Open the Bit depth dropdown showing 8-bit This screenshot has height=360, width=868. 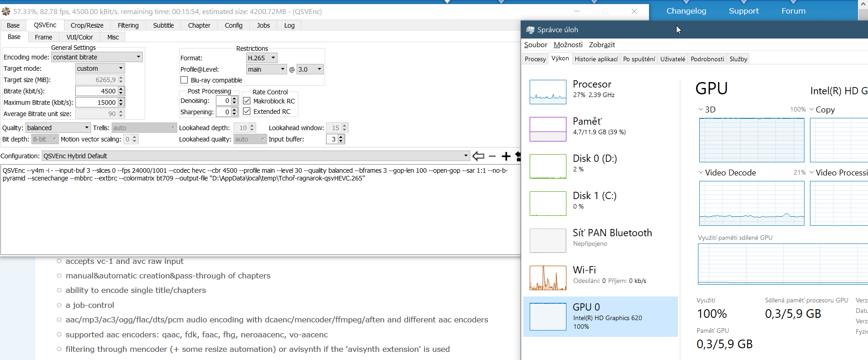45,139
